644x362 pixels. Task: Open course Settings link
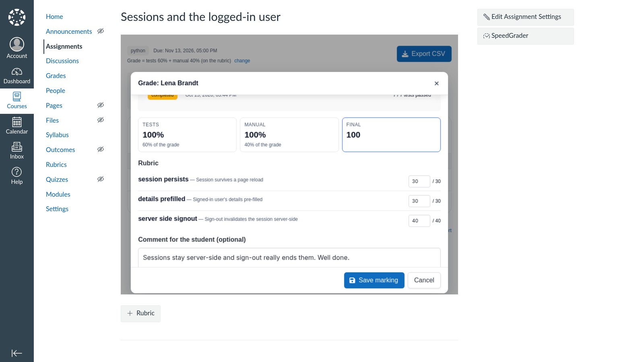click(x=57, y=209)
